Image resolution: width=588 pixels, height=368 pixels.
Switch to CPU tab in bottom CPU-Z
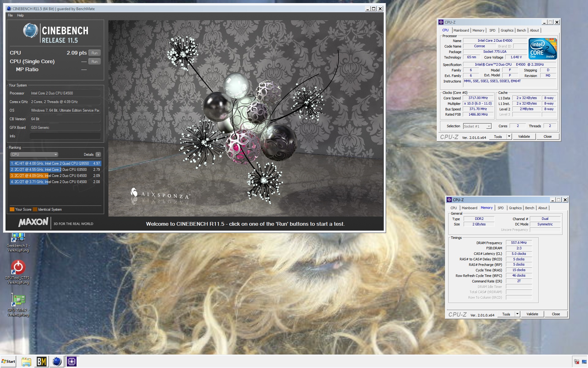tap(454, 208)
